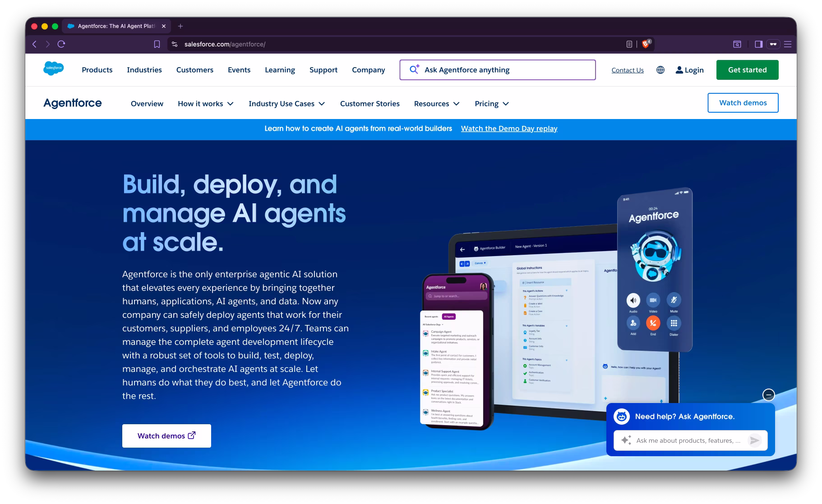Viewport: 822px width, 504px height.
Task: Open the Company menu
Action: [369, 70]
